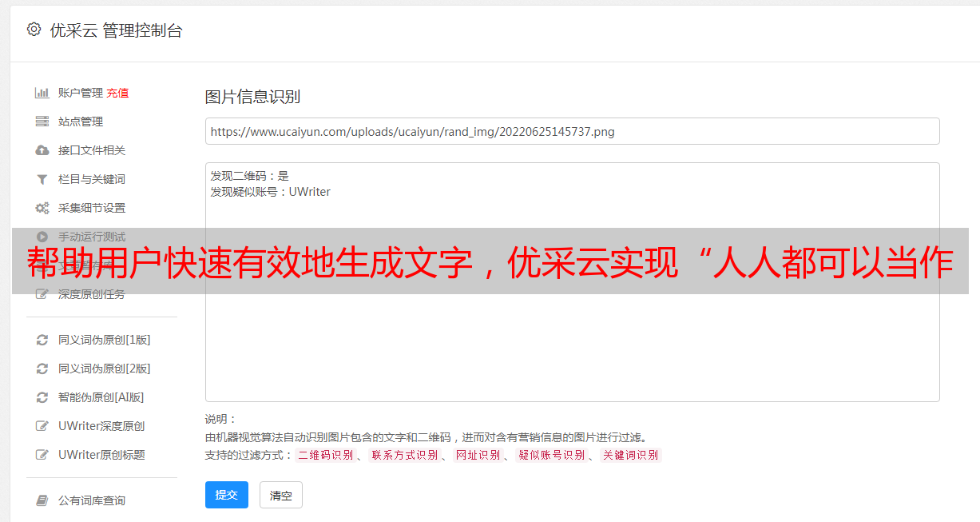Go to 接口文件相关

tap(92, 150)
